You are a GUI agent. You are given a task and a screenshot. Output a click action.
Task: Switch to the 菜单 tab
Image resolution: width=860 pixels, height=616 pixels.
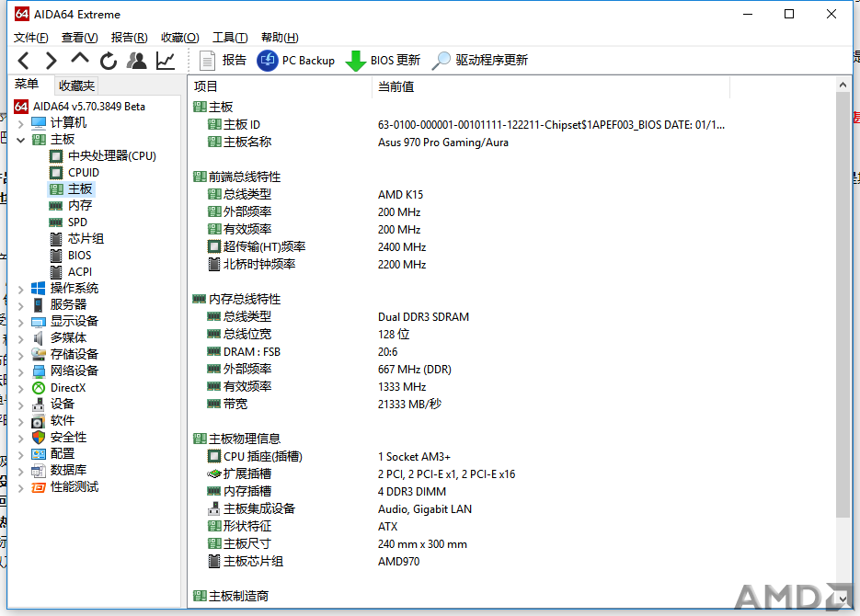pos(27,85)
